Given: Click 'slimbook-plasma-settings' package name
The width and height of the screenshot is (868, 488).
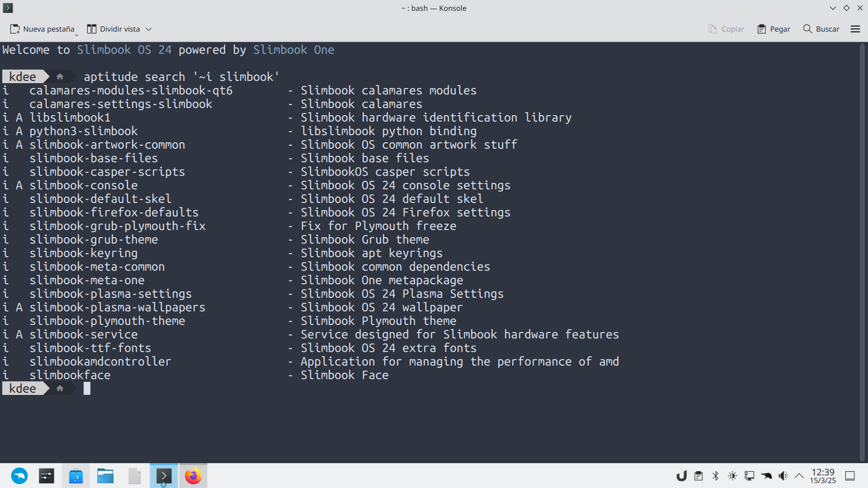Looking at the screenshot, I should pos(111,294).
